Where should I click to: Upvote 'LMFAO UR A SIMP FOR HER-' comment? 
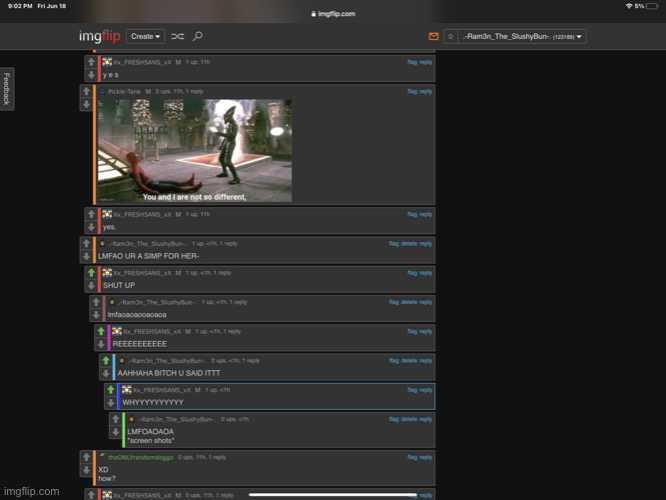[x=87, y=243]
